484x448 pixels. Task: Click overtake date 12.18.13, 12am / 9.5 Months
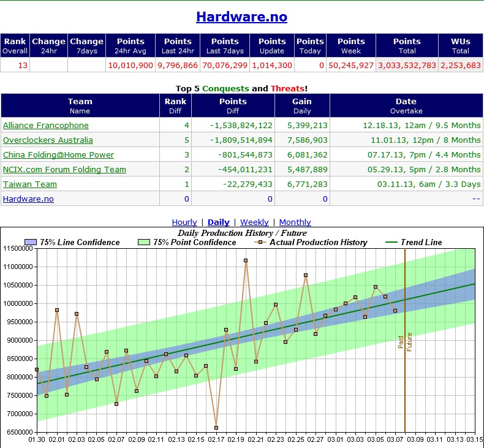click(x=422, y=126)
